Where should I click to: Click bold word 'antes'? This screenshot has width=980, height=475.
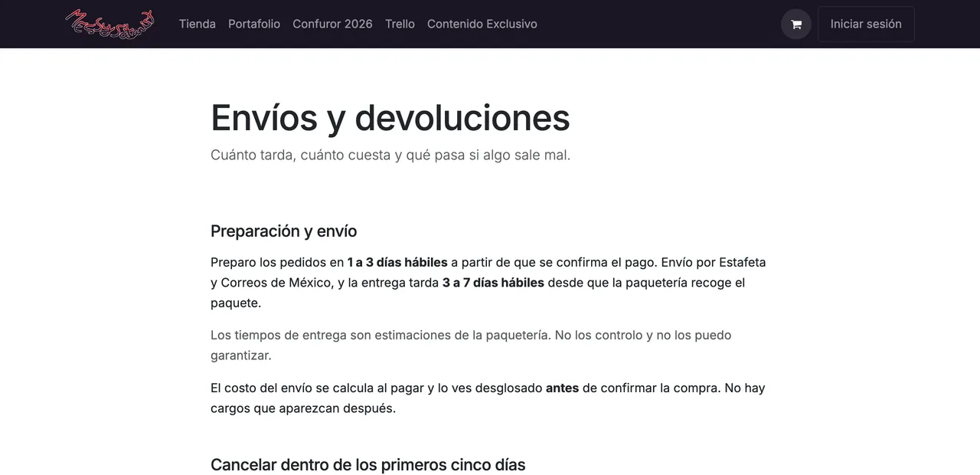tap(562, 388)
